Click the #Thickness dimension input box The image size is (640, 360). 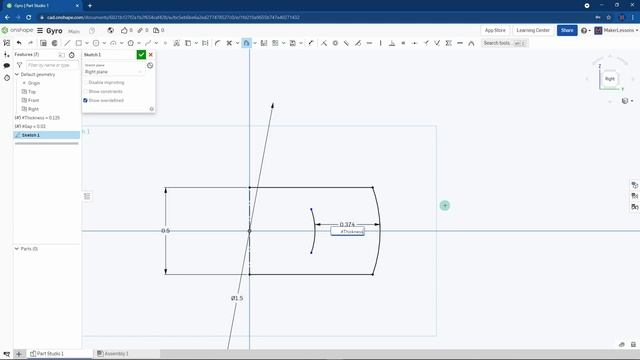point(347,231)
